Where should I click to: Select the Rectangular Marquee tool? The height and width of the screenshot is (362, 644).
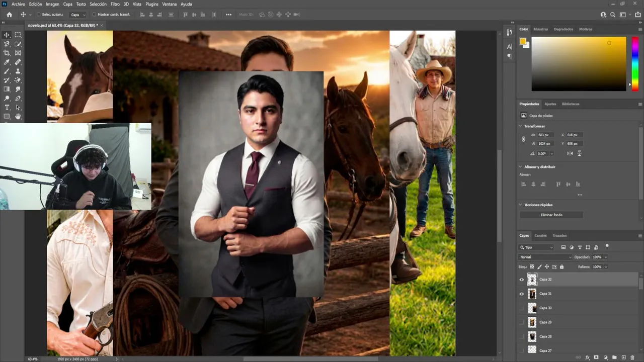click(18, 35)
